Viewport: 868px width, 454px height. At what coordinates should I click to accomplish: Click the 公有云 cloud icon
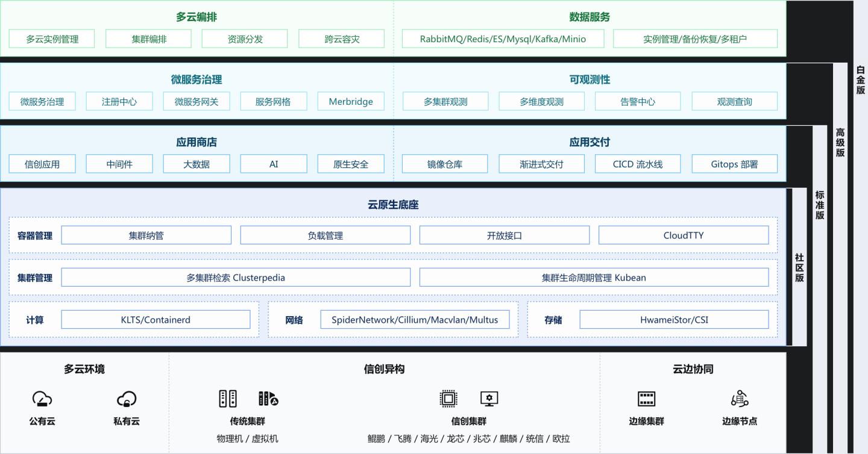[42, 399]
